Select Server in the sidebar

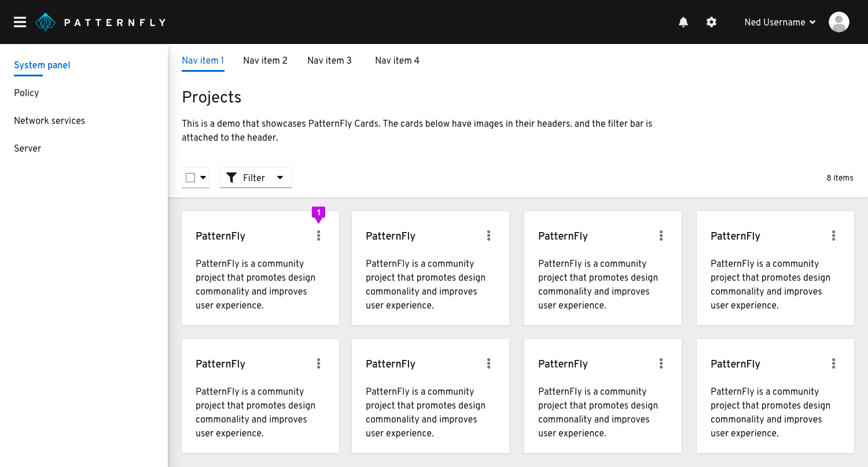(x=28, y=149)
